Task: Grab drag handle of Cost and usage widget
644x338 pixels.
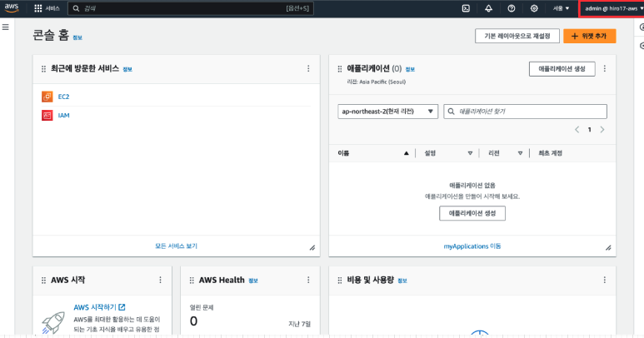Action: click(340, 281)
